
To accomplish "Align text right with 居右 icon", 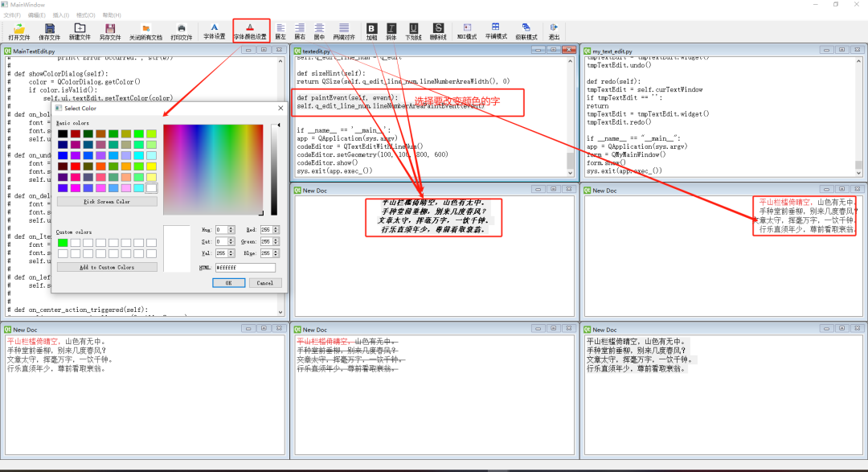I will click(300, 31).
